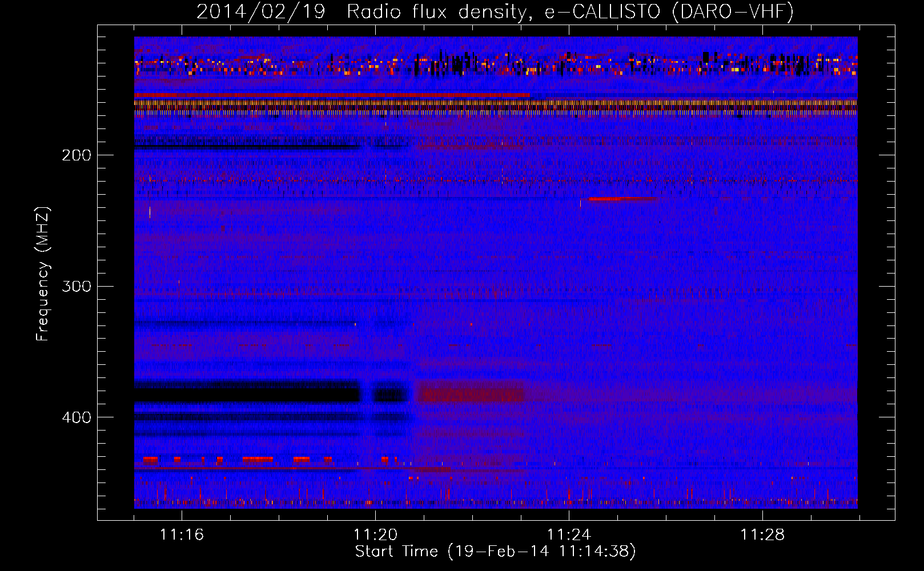Click the "Frequency (MHZ)" axis label

point(43,274)
